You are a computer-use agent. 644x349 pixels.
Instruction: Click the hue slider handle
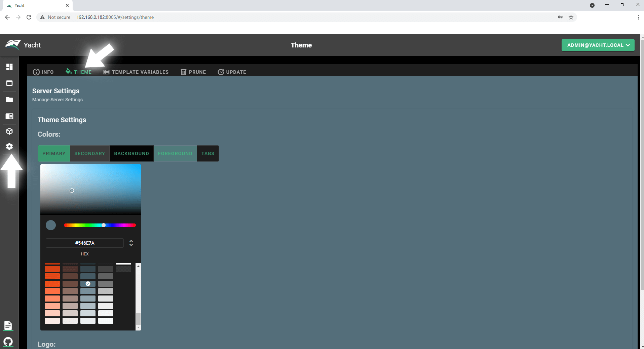[x=104, y=225]
